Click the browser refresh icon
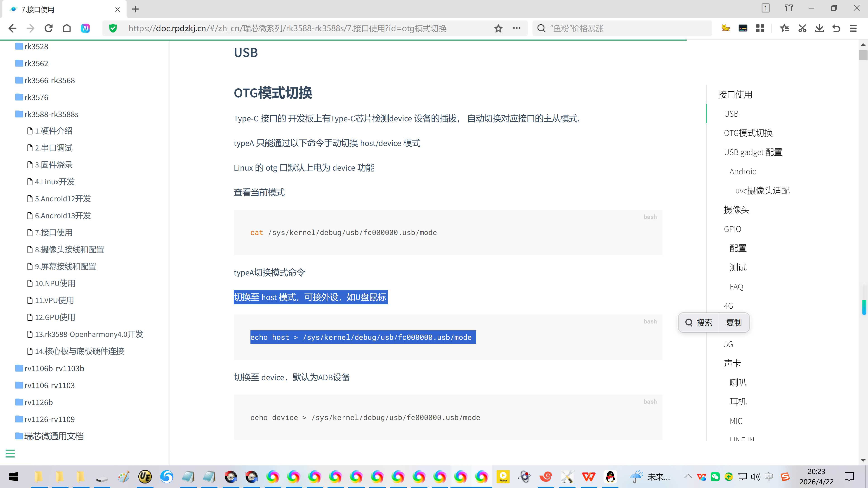This screenshot has height=488, width=868. pos(49,28)
